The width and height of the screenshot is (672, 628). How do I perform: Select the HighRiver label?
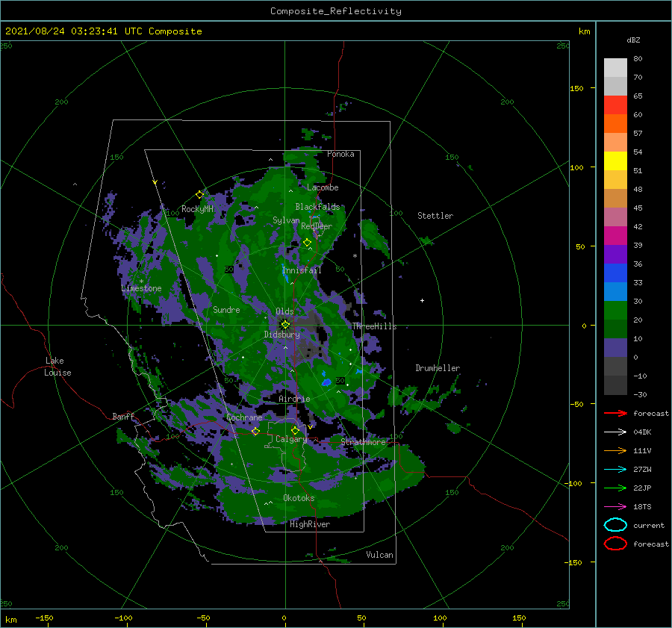(x=310, y=524)
